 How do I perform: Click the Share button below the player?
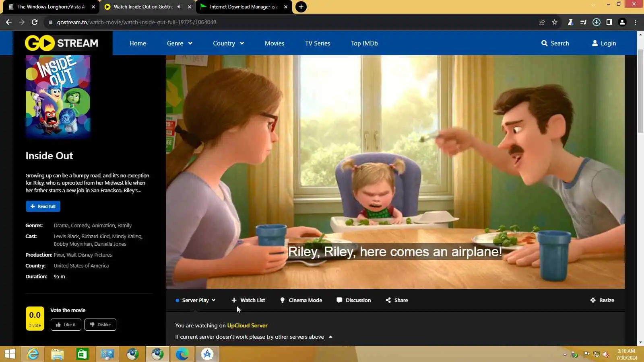coord(397,300)
